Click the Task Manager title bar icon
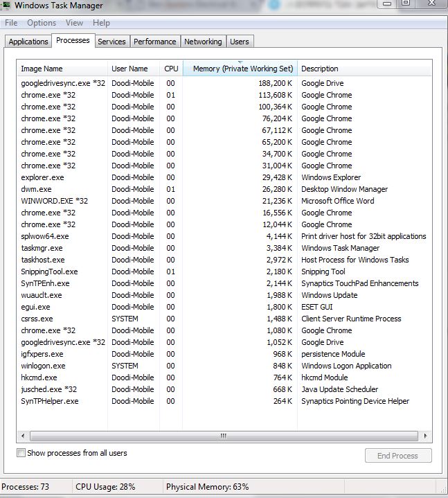The width and height of the screenshot is (448, 498). (x=5, y=5)
